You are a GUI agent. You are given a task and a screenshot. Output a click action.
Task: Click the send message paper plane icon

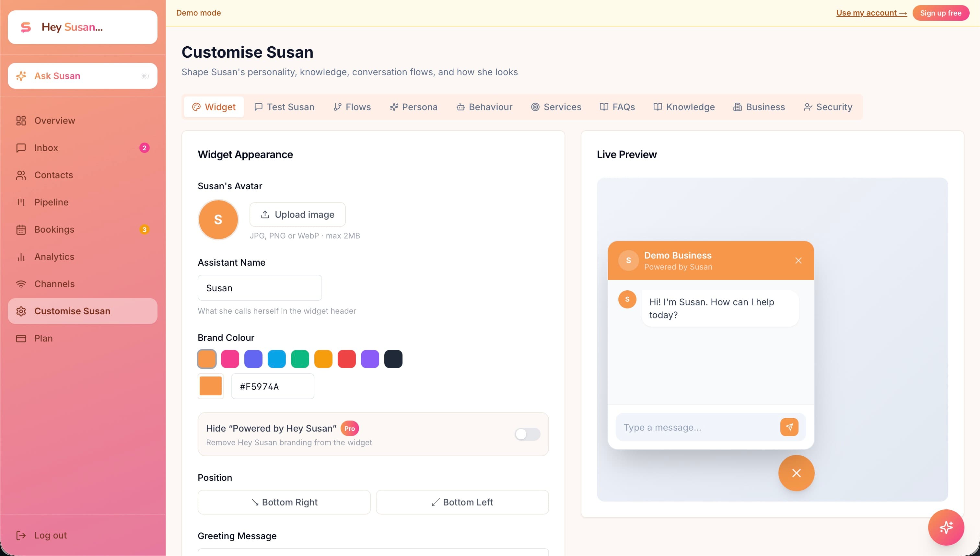(x=789, y=427)
